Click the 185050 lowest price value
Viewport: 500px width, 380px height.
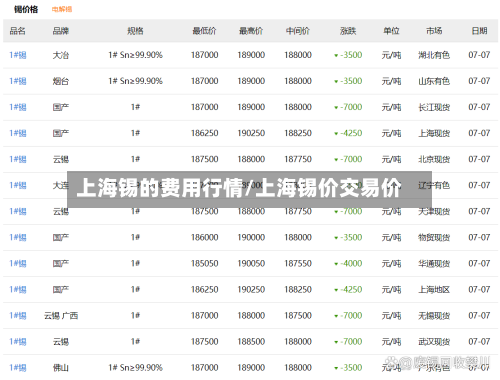point(204,264)
